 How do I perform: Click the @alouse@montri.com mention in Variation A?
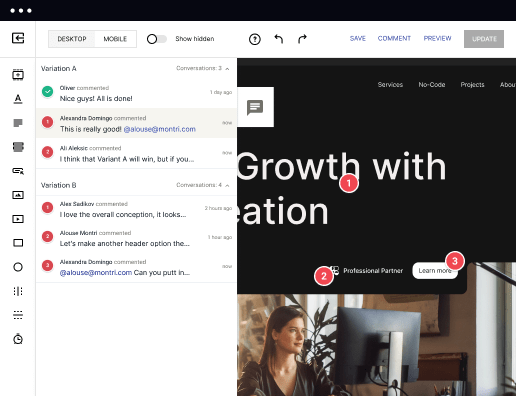[160, 129]
